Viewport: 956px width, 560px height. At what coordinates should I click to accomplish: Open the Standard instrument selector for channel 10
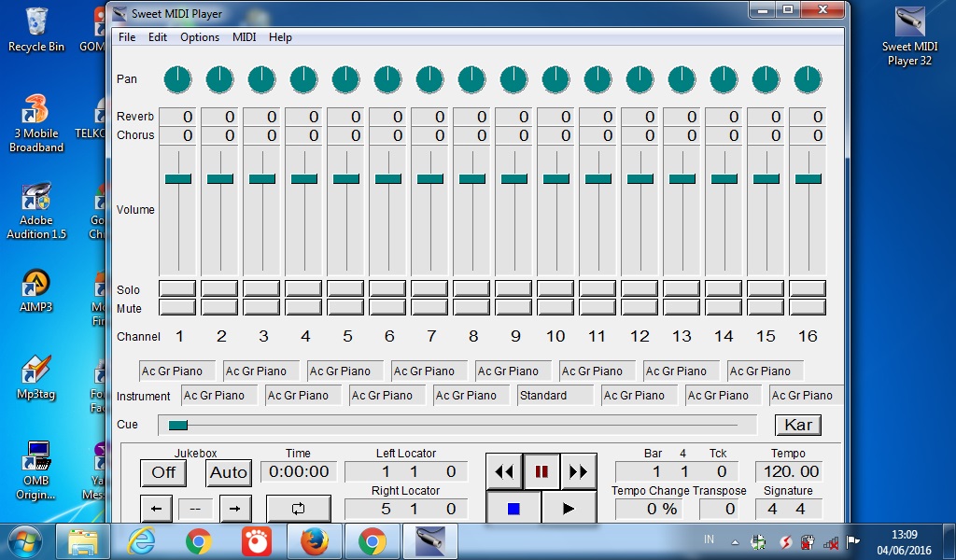[555, 396]
